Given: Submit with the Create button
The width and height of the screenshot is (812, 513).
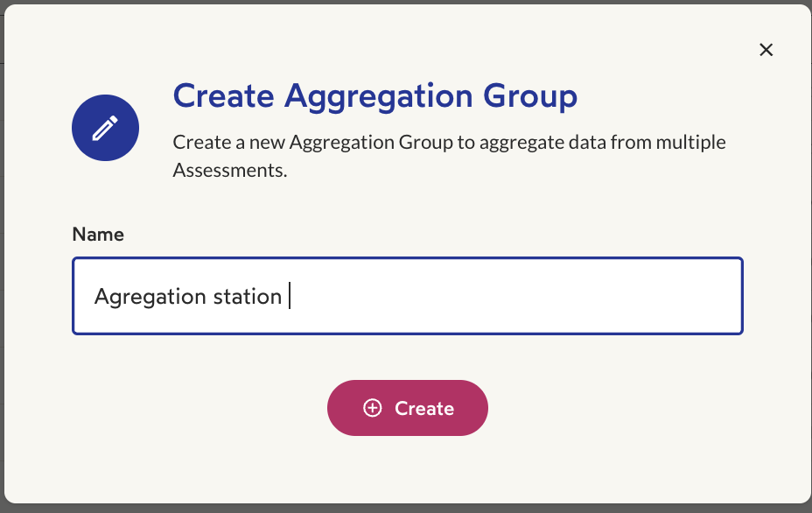Looking at the screenshot, I should coord(408,408).
